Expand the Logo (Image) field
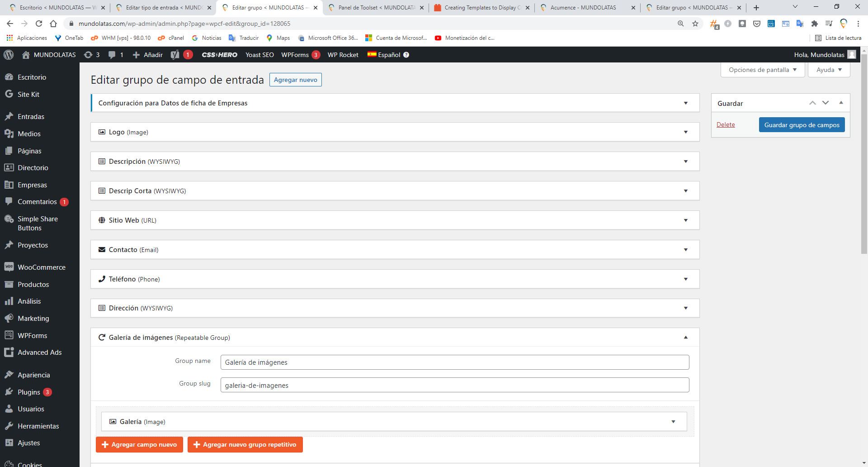This screenshot has height=467, width=868. [x=685, y=132]
